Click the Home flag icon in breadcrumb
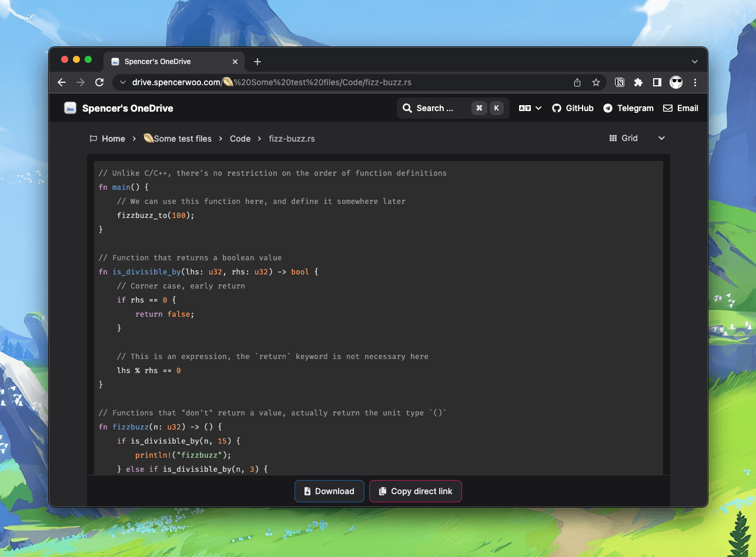This screenshot has width=756, height=557. (x=93, y=138)
